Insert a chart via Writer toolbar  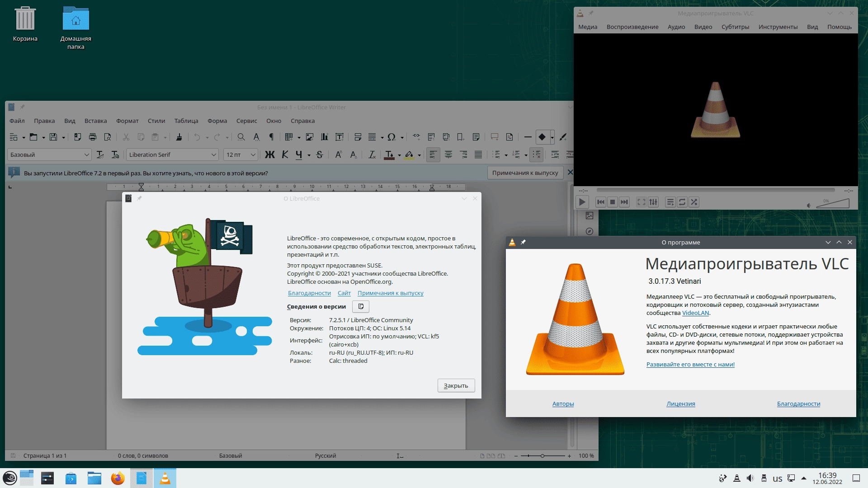pos(325,137)
